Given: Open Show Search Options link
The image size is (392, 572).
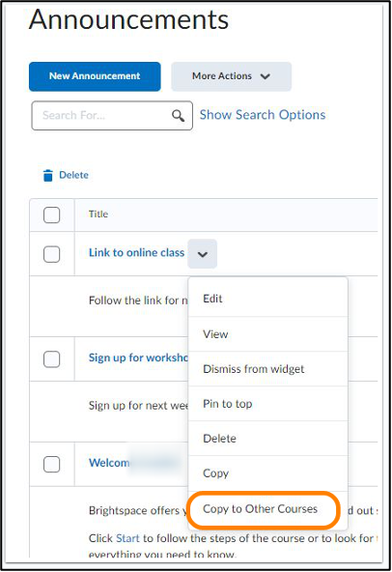Looking at the screenshot, I should coord(263,115).
